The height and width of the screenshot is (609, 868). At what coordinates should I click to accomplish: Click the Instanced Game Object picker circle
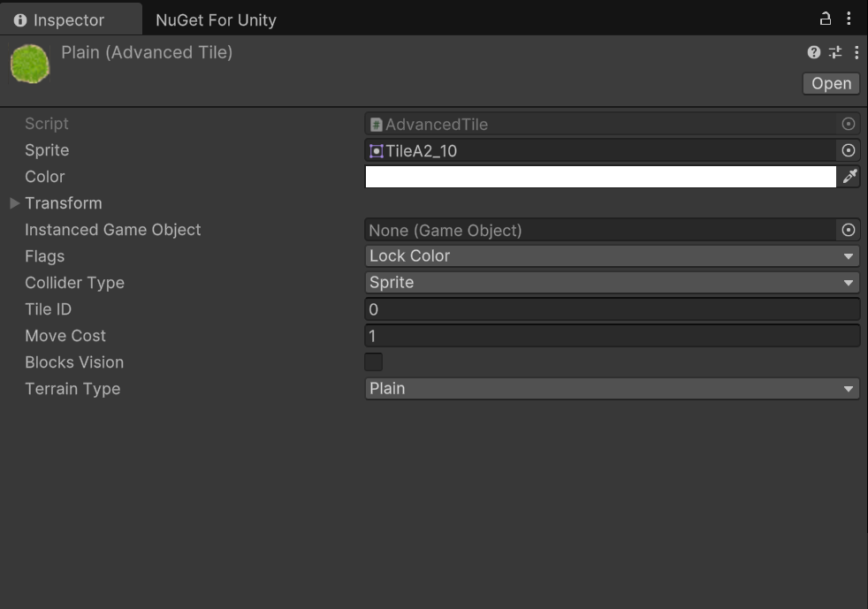[x=848, y=230]
